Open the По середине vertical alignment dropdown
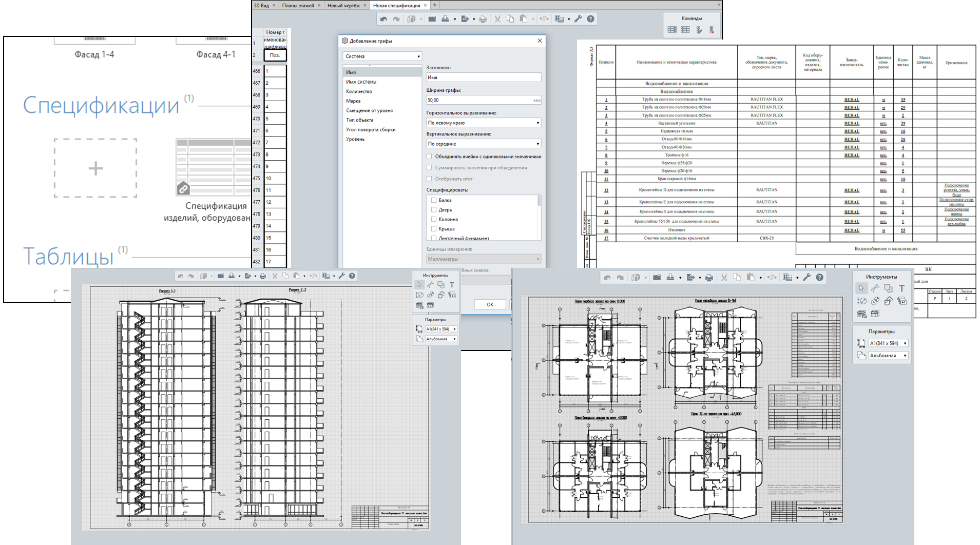This screenshot has height=545, width=980. pyautogui.click(x=483, y=144)
